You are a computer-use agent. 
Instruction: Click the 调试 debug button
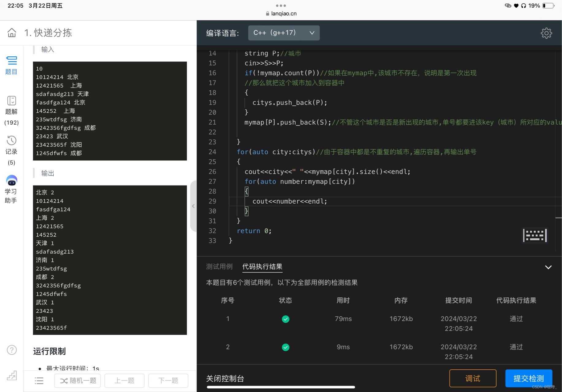click(473, 379)
